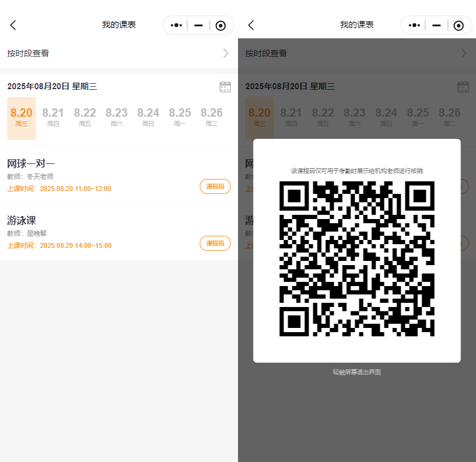Image resolution: width=476 pixels, height=462 pixels.
Task: Select date 8.24 周日 on left screen
Action: (148, 117)
